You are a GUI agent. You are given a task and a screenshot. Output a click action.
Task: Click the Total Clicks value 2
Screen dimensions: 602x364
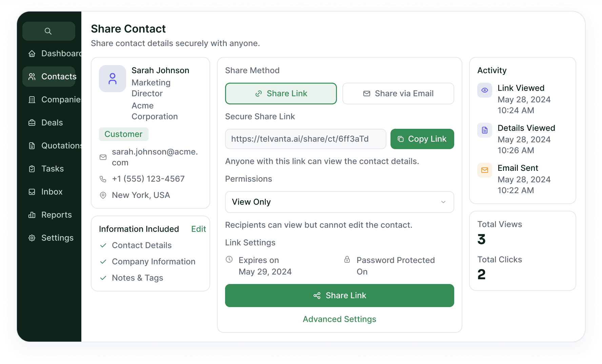(x=481, y=275)
